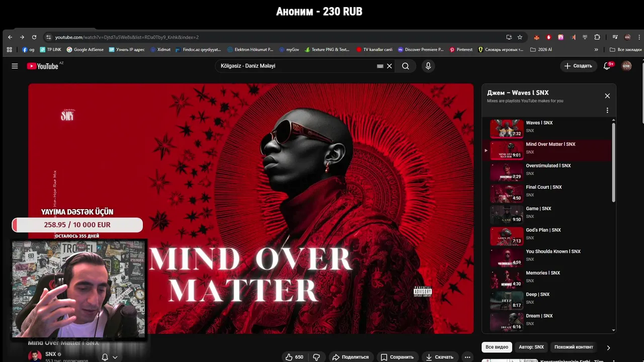Screen dimensions: 644x362
Task: Dislike the video with thumbs down
Action: (316, 357)
